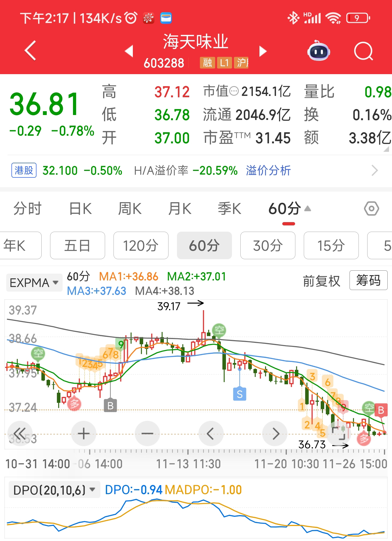Open chart settings hexagon icon
Screen dimensions: 392x541
pyautogui.click(x=371, y=209)
